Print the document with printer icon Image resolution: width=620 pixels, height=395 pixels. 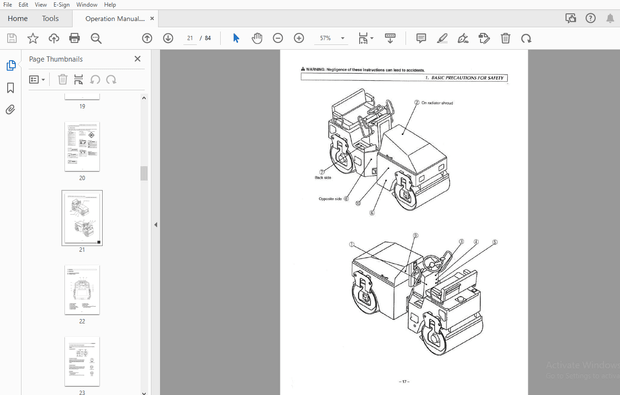[x=74, y=38]
